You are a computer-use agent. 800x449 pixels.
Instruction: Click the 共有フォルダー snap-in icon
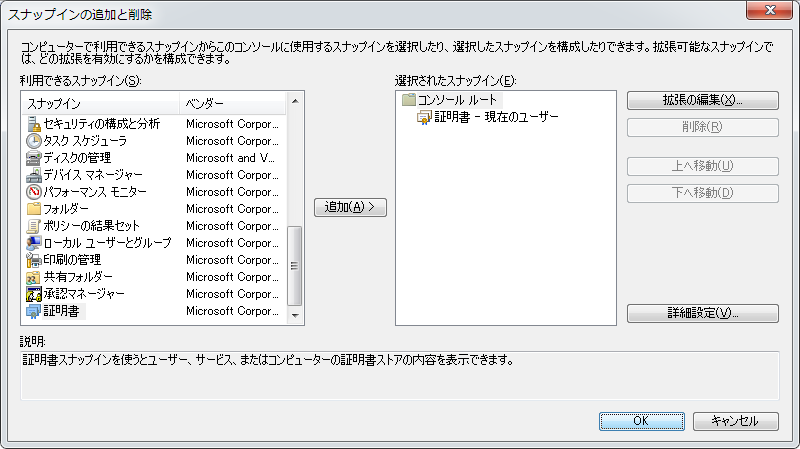point(34,277)
